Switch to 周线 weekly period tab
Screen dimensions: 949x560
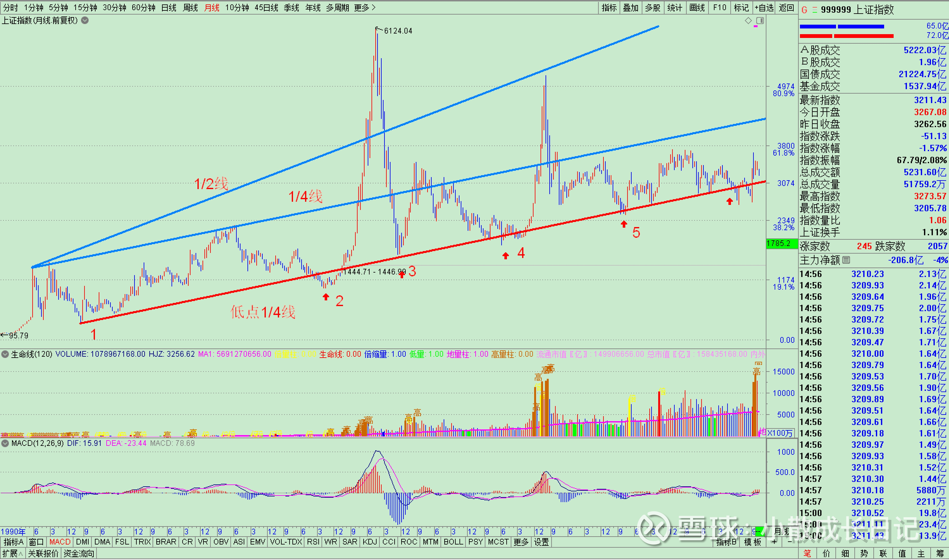[190, 8]
